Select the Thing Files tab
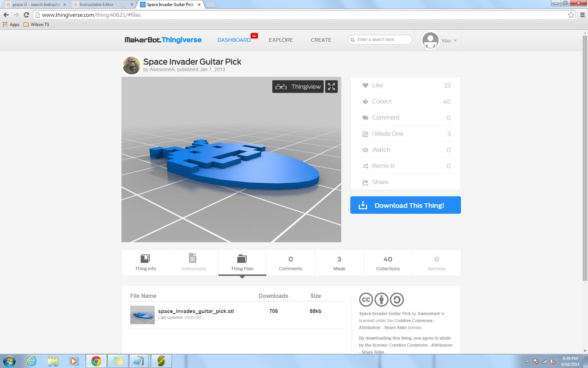This screenshot has width=588, height=368. [x=242, y=263]
